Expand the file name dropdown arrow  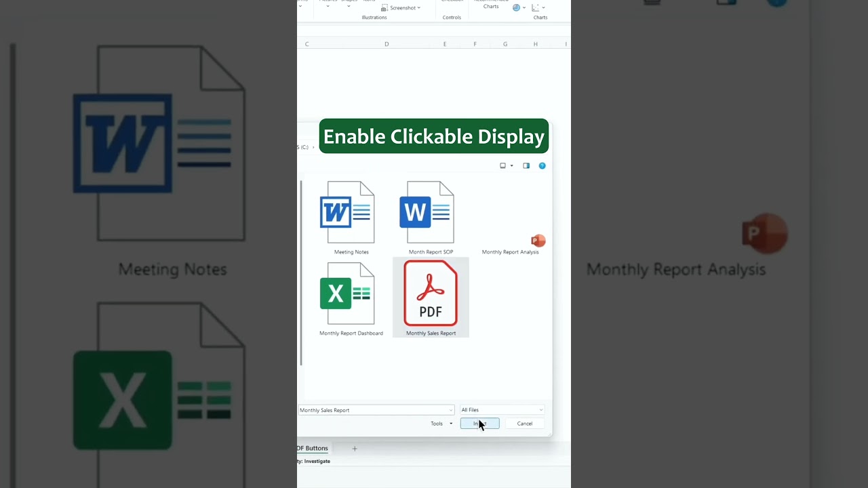coord(450,410)
